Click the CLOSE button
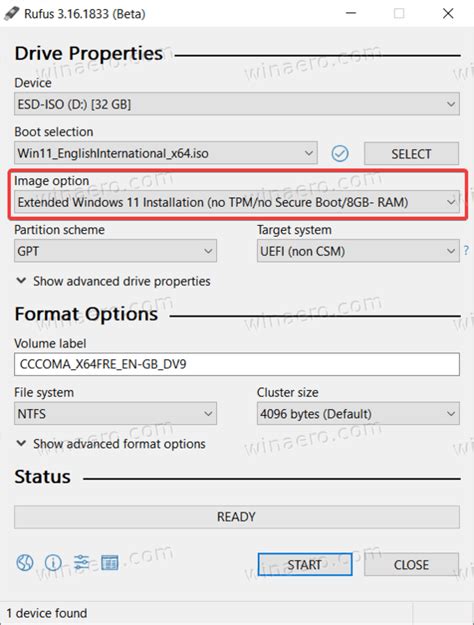Screen dimensions: 474x625 tap(411, 564)
